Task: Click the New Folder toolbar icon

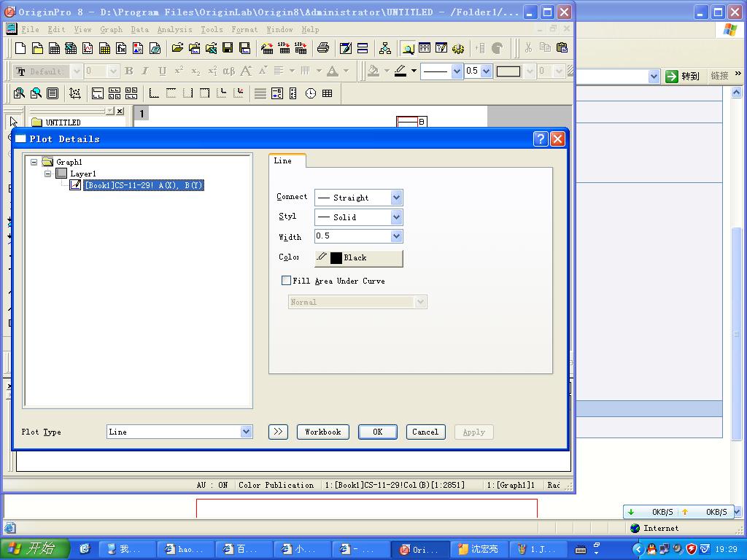Action: 37,48
